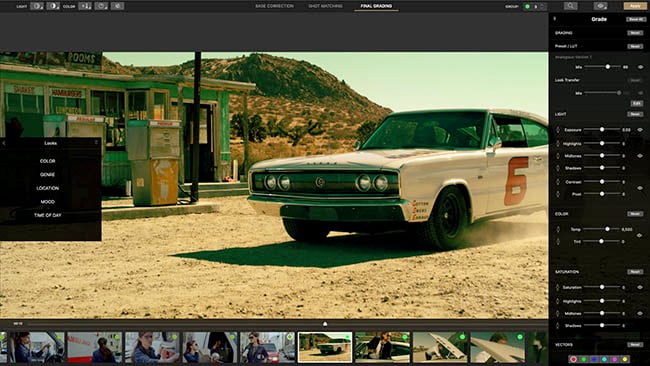
Task: Click the adjust icon beside Saturation Midtones
Action: (x=558, y=313)
